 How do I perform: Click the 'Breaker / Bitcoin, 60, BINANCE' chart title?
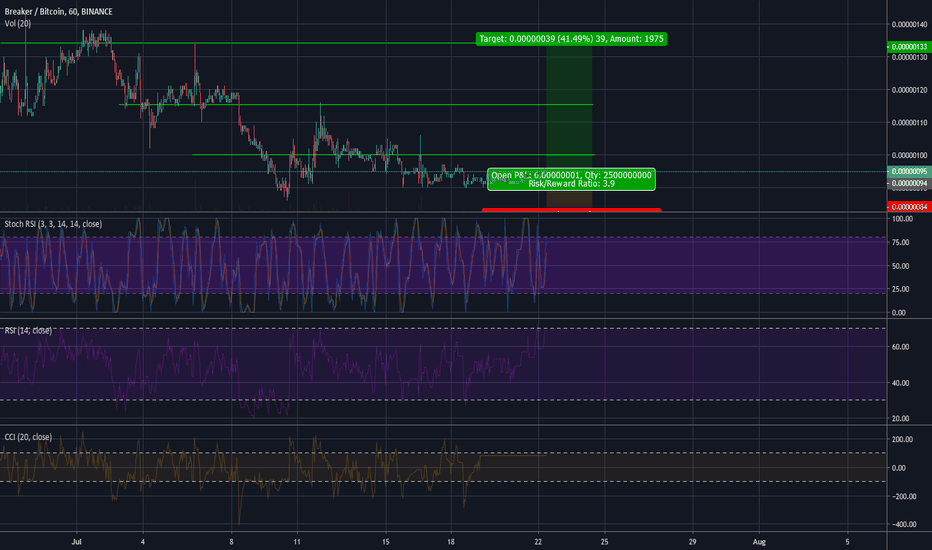coord(58,11)
